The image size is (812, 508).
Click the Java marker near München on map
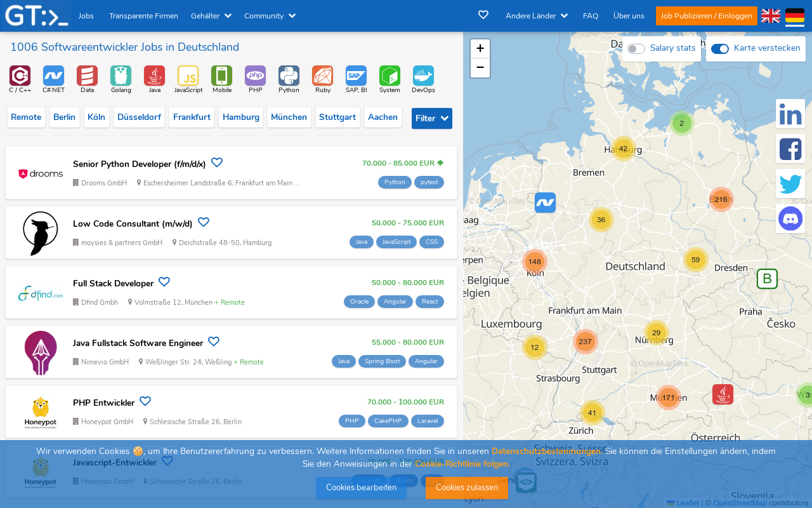click(x=723, y=394)
